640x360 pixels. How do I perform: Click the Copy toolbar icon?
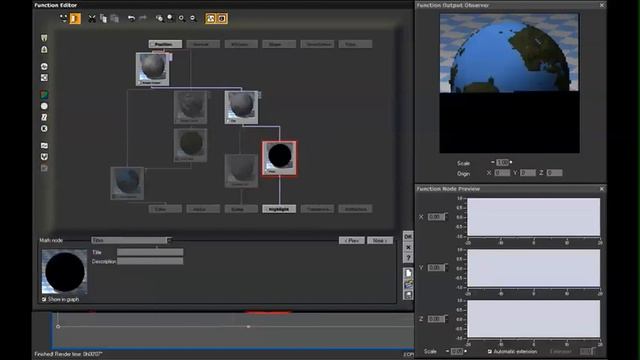pyautogui.click(x=103, y=18)
